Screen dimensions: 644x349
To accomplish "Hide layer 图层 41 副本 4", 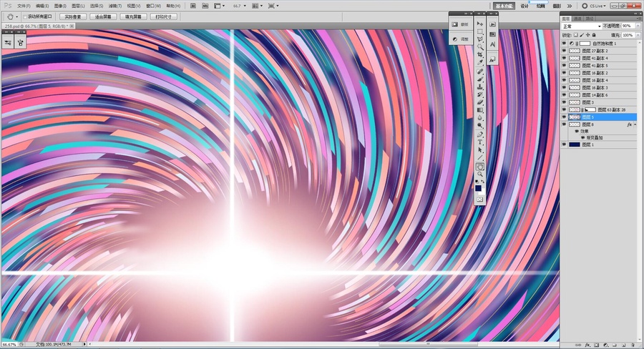I will (564, 58).
